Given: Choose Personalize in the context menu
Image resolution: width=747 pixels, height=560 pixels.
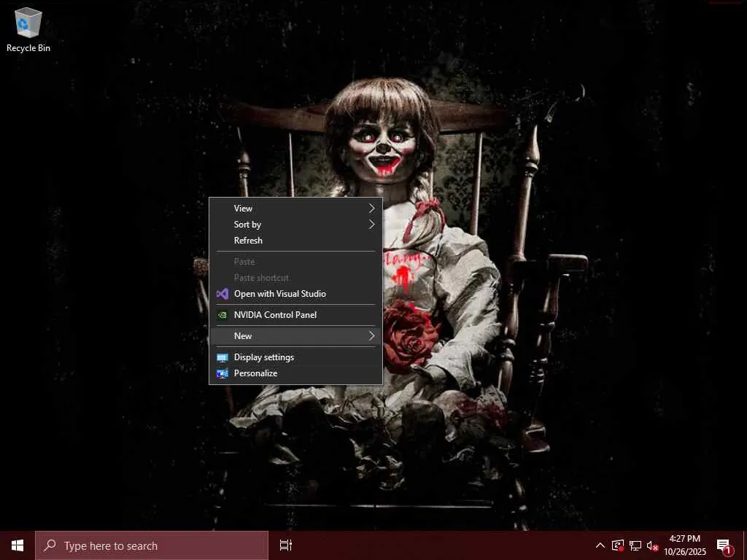Looking at the screenshot, I should (x=295, y=373).
